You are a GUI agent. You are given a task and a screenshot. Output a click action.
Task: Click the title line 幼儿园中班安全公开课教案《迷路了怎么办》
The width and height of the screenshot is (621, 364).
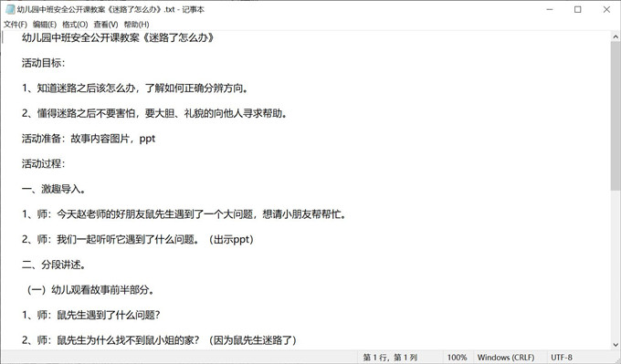tap(118, 37)
